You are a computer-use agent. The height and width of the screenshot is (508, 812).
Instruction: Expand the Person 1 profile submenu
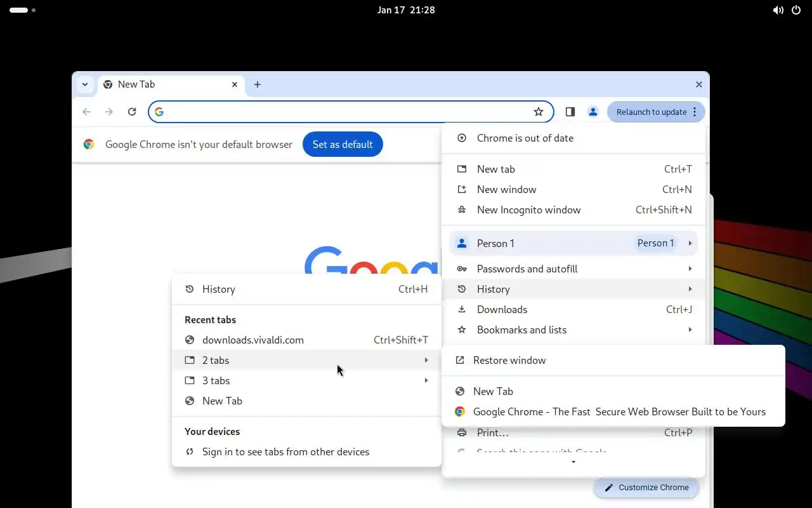(x=573, y=243)
